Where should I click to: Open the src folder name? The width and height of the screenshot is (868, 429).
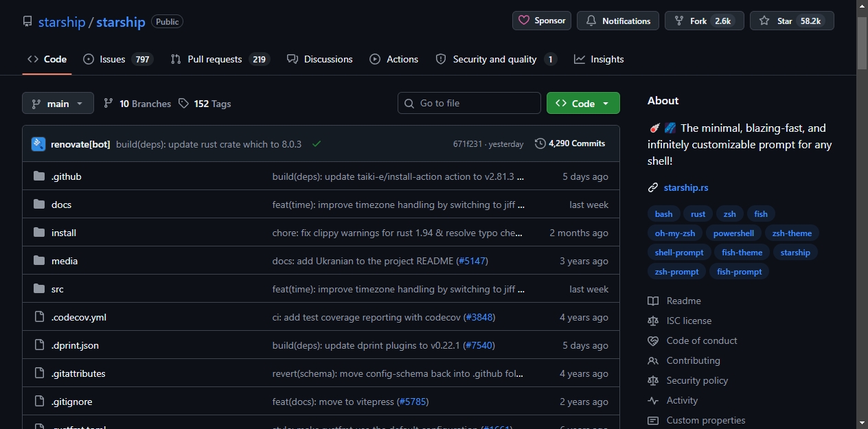click(58, 289)
